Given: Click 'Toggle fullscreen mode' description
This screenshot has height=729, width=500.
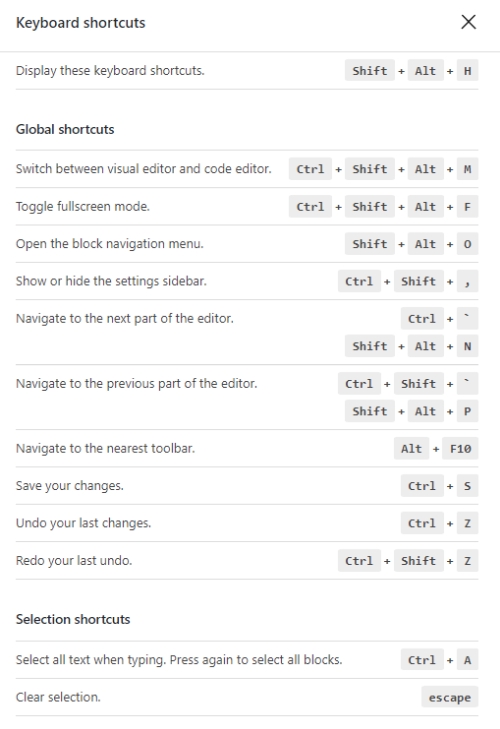Looking at the screenshot, I should [x=83, y=206].
